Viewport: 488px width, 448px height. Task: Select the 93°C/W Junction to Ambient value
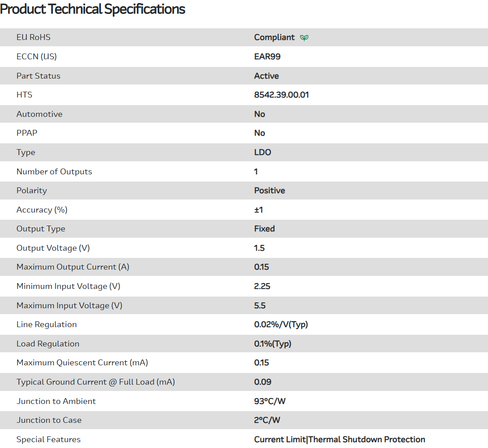(x=270, y=401)
